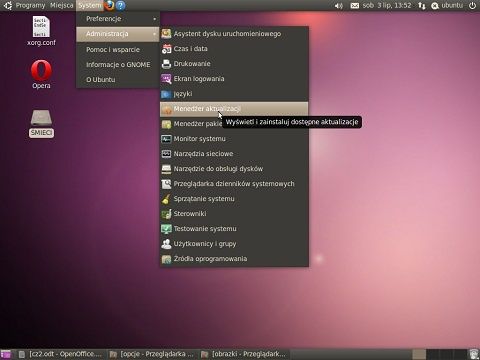480x360 pixels.
Task: Click the Drukowanie printer icon
Action: pyautogui.click(x=166, y=64)
